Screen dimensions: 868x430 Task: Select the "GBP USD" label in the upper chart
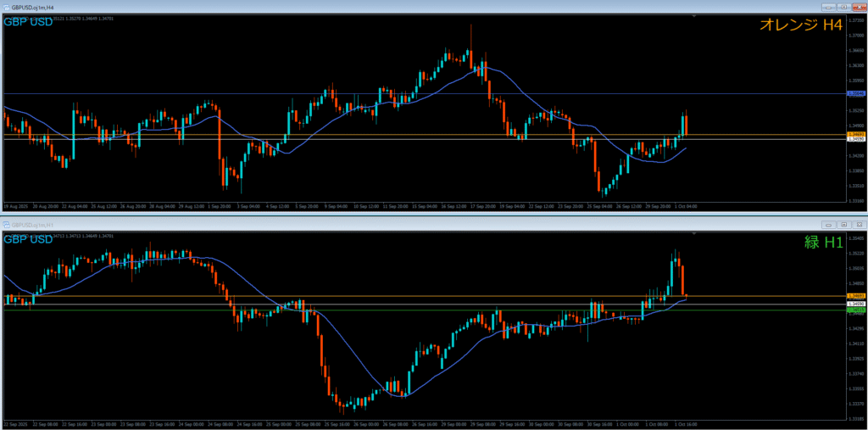coord(28,21)
